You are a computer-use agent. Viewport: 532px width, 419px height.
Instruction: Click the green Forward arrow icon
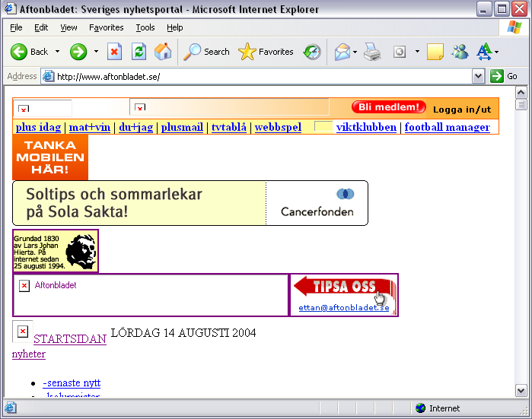(78, 52)
